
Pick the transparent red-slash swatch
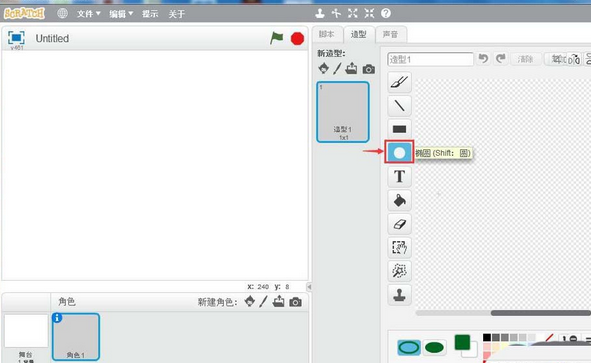click(x=549, y=337)
